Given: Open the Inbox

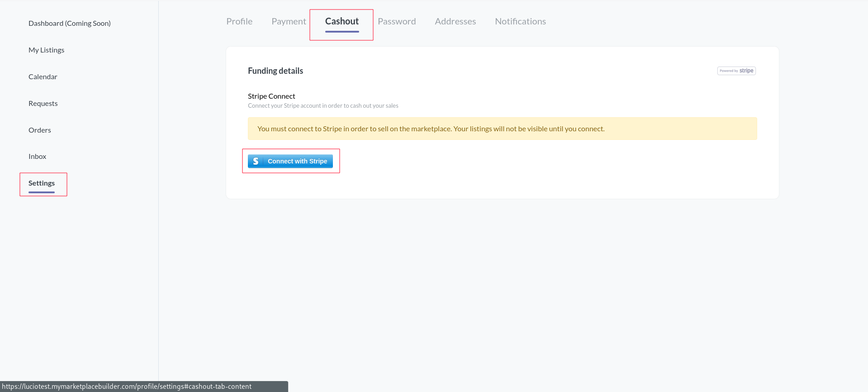Looking at the screenshot, I should 38,156.
